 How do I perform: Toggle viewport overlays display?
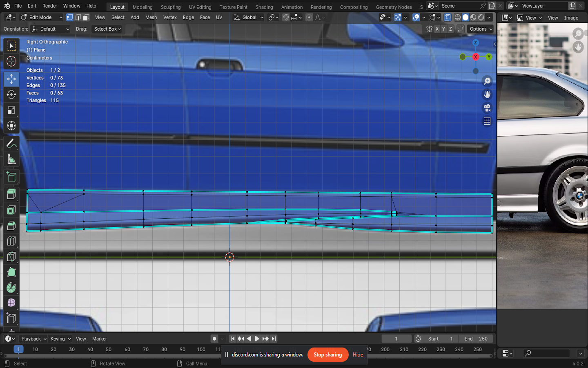[x=416, y=18]
